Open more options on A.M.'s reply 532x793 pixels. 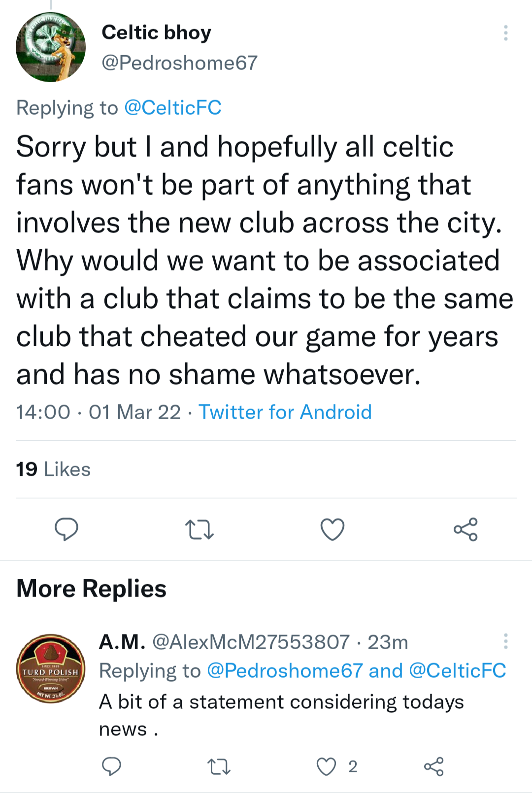pyautogui.click(x=505, y=641)
